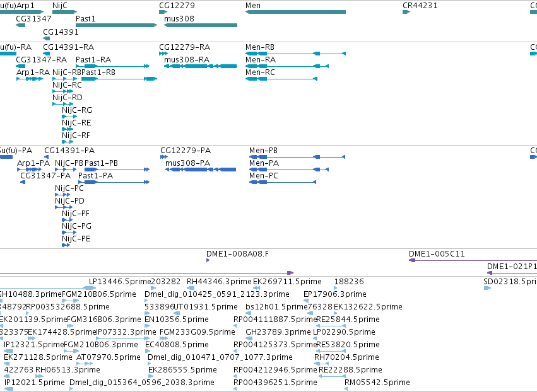Click the Men gene label

(x=253, y=6)
